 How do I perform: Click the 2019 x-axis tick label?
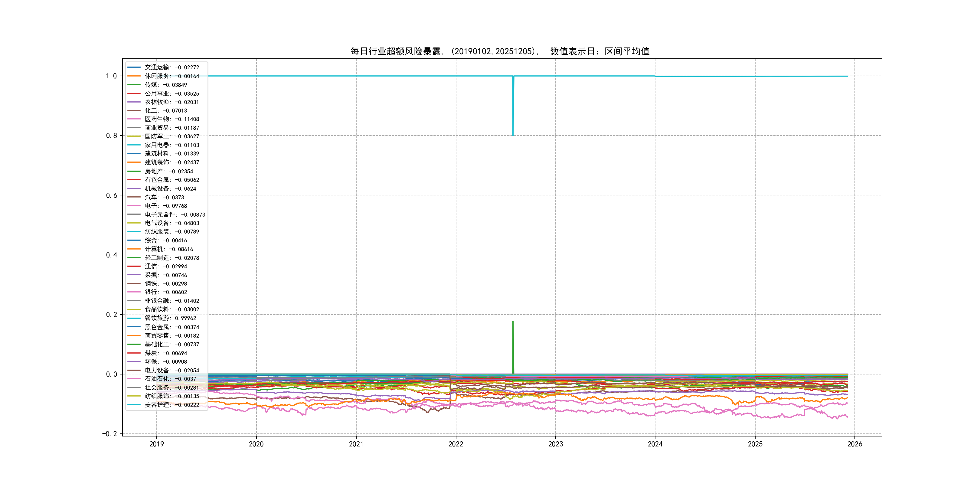[x=156, y=444]
